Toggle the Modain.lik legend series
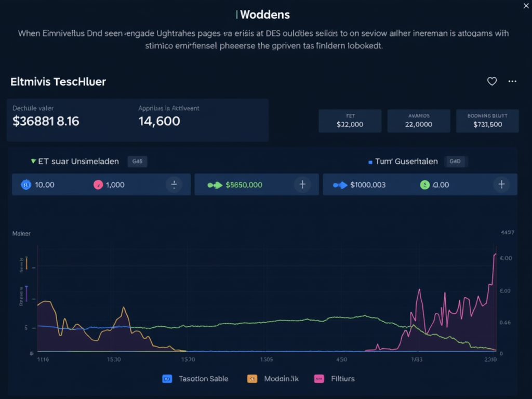Screen dimensions: 532x399 pyautogui.click(x=252, y=379)
